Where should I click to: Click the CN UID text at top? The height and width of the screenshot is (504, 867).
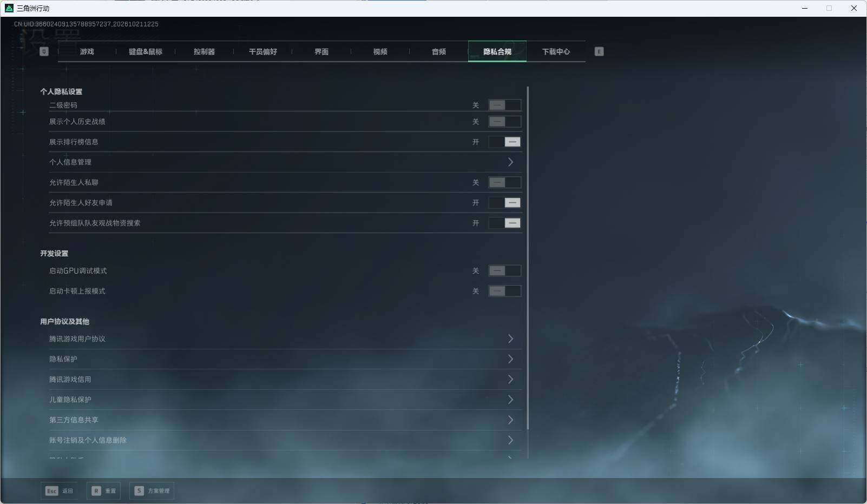[x=86, y=24]
